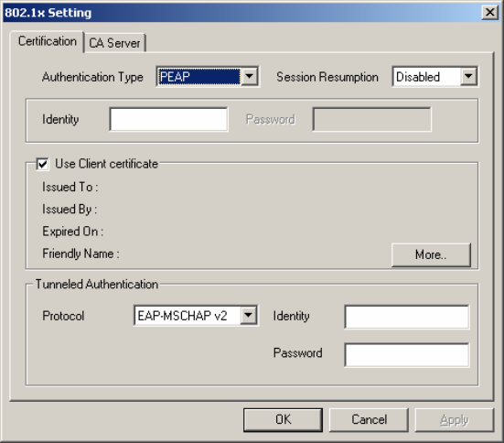Click the 802.1x Setting title bar text
This screenshot has height=443, width=504.
tap(48, 13)
